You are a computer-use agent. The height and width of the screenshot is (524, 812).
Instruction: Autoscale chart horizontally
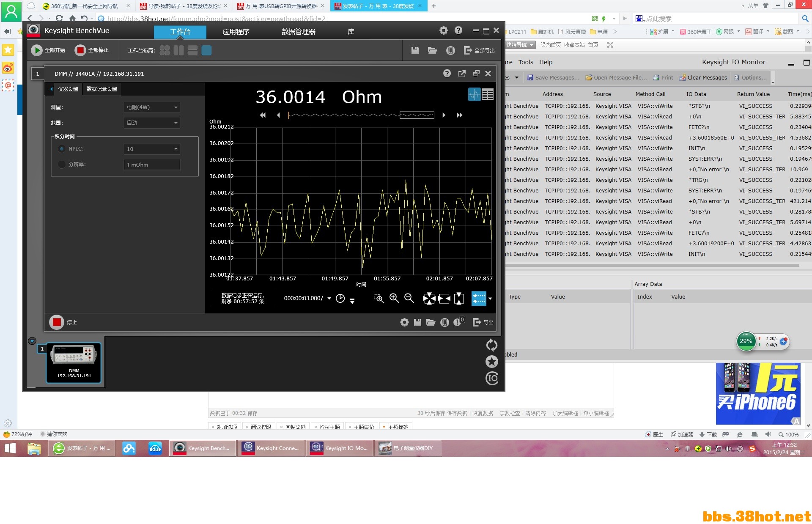click(444, 299)
